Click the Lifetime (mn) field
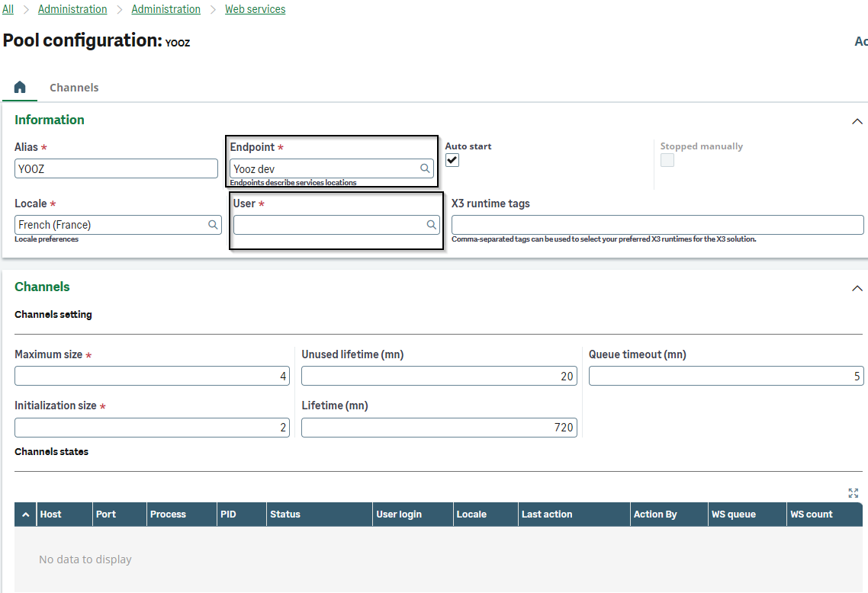Viewport: 868px width, 593px height. [439, 427]
